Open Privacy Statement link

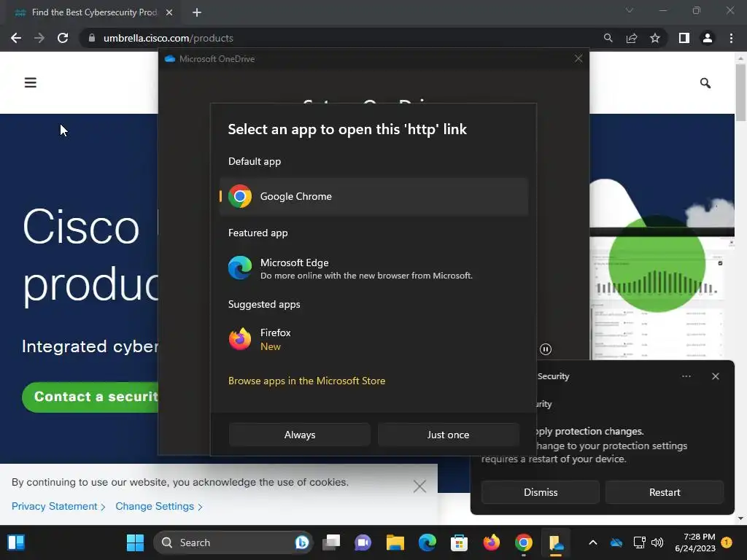coord(58,506)
